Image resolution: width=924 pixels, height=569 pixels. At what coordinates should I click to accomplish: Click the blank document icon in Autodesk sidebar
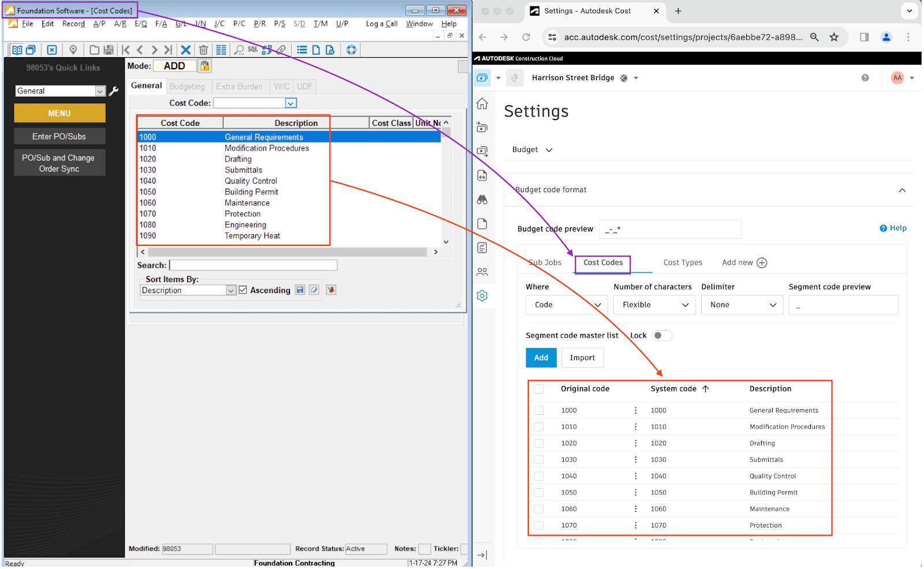pyautogui.click(x=482, y=224)
